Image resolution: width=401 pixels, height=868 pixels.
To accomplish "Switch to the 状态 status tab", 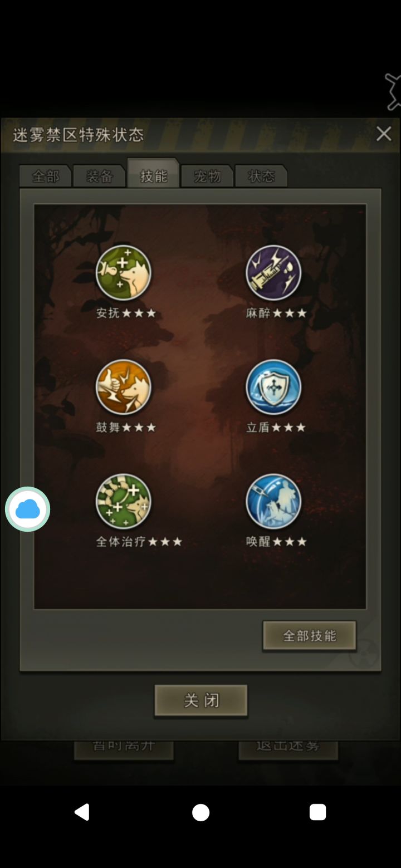I will click(261, 176).
